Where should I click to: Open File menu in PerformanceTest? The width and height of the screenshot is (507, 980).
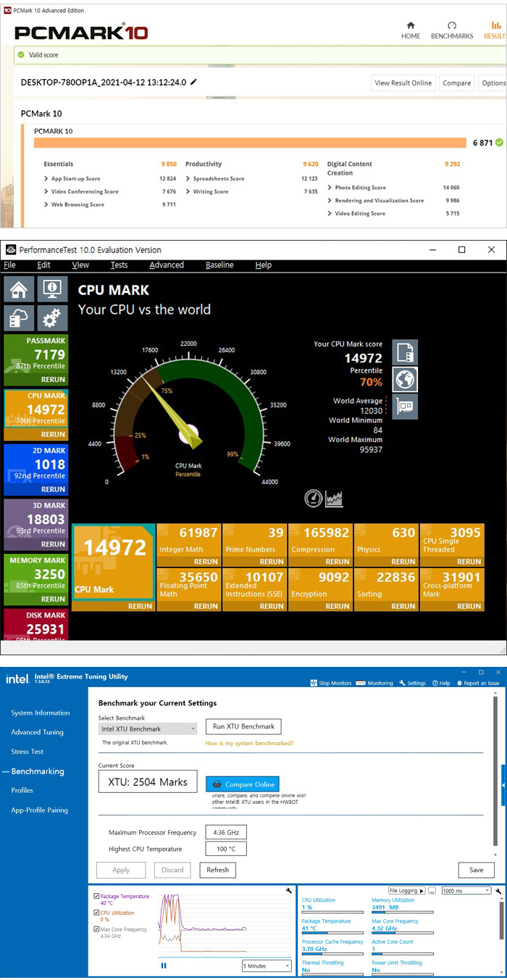pos(9,265)
